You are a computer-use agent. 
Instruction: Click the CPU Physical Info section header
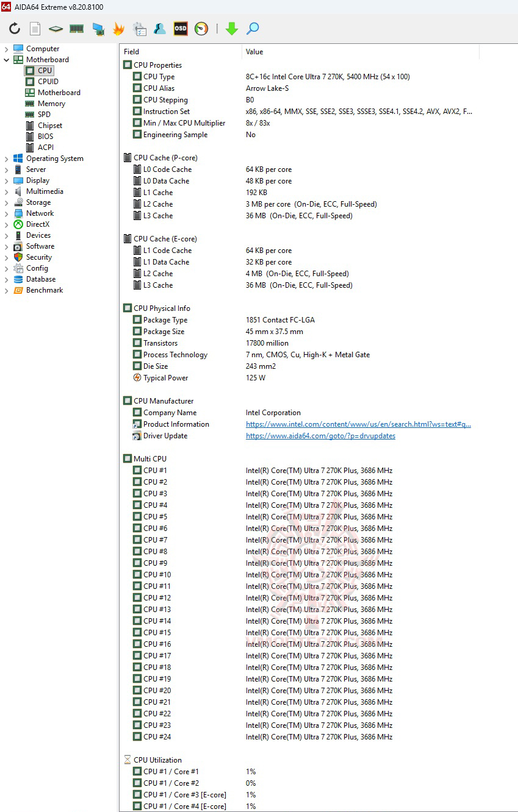point(157,308)
